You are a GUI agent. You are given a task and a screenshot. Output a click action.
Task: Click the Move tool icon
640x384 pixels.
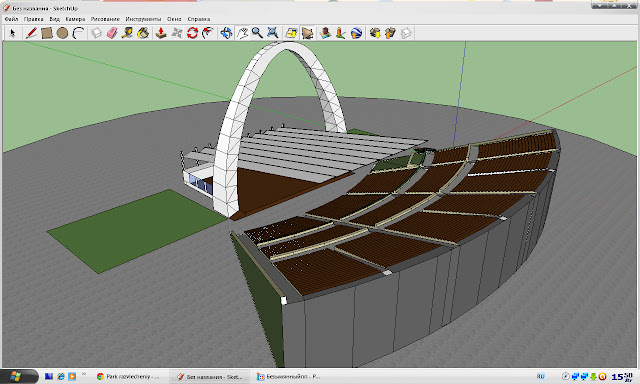click(x=177, y=33)
